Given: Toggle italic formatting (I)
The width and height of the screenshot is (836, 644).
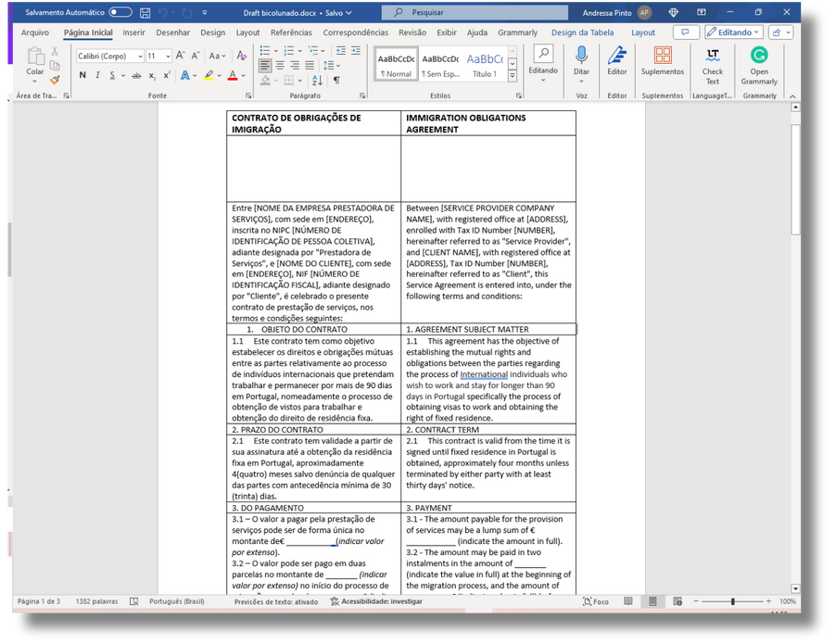Looking at the screenshot, I should (x=97, y=75).
